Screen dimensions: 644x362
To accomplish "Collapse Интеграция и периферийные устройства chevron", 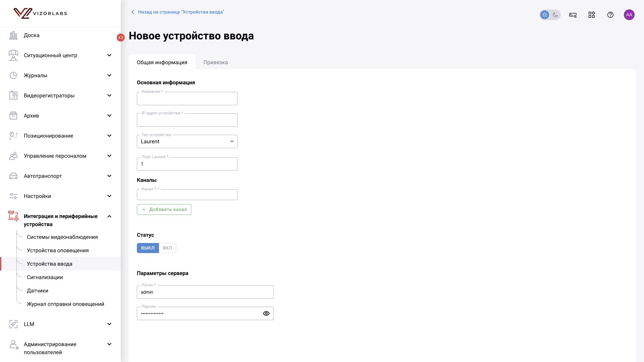I will [x=109, y=217].
